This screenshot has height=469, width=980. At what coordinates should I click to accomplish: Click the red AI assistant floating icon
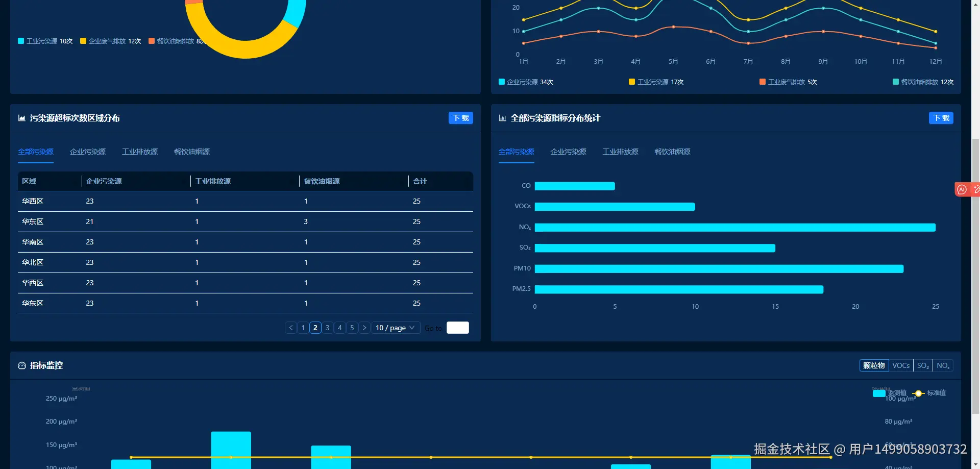tap(962, 189)
